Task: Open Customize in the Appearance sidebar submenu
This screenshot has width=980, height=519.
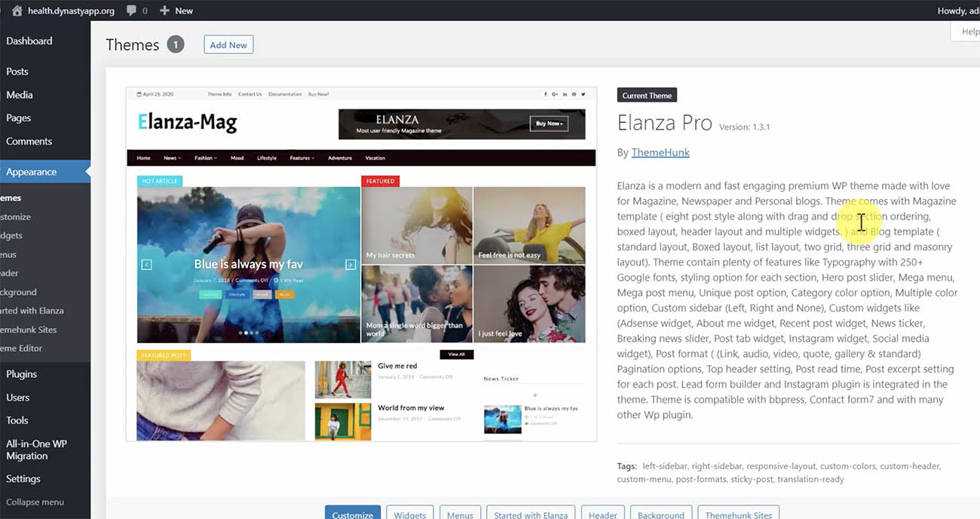Action: [x=15, y=217]
